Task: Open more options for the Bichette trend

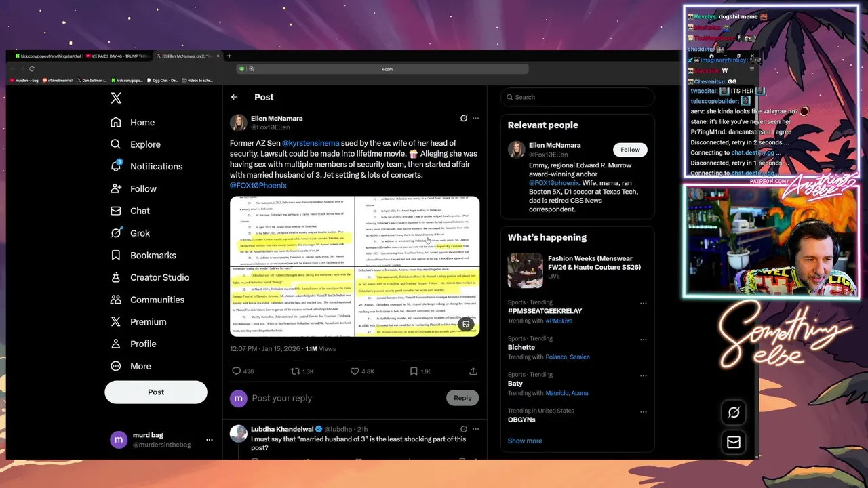Action: click(644, 339)
